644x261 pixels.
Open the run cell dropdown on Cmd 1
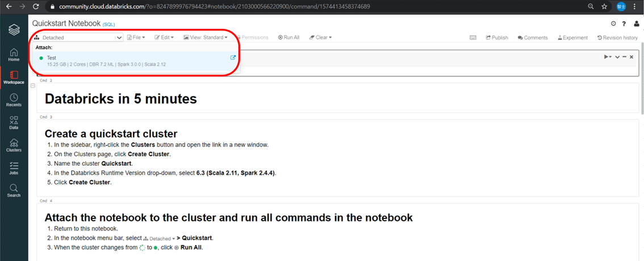(608, 57)
